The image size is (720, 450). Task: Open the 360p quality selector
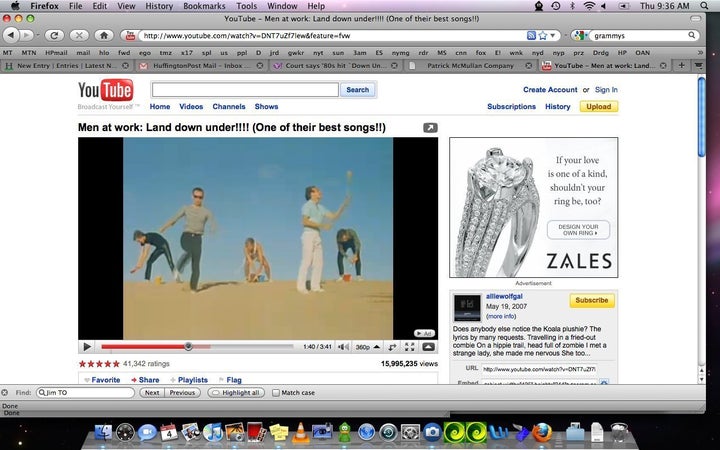(x=368, y=347)
